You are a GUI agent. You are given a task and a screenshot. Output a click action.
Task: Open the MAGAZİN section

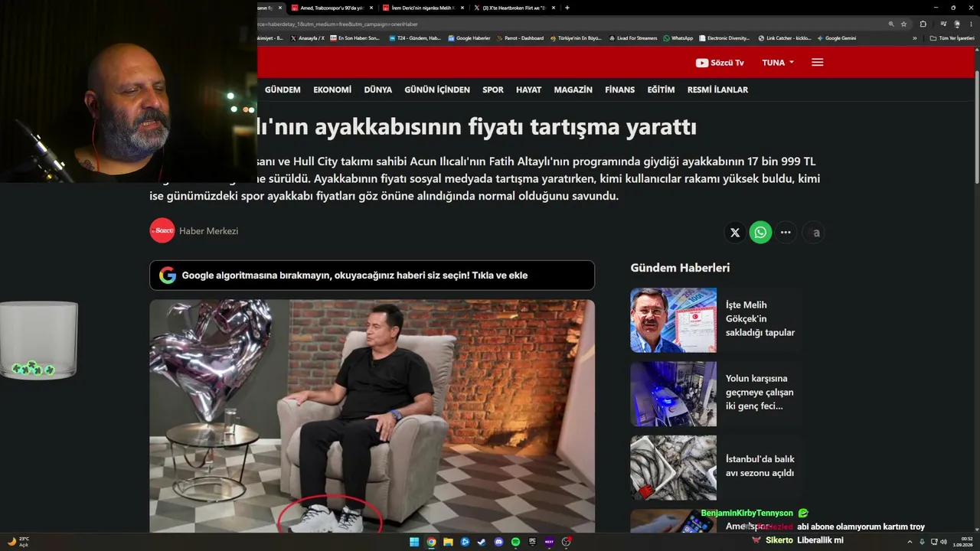click(x=573, y=90)
